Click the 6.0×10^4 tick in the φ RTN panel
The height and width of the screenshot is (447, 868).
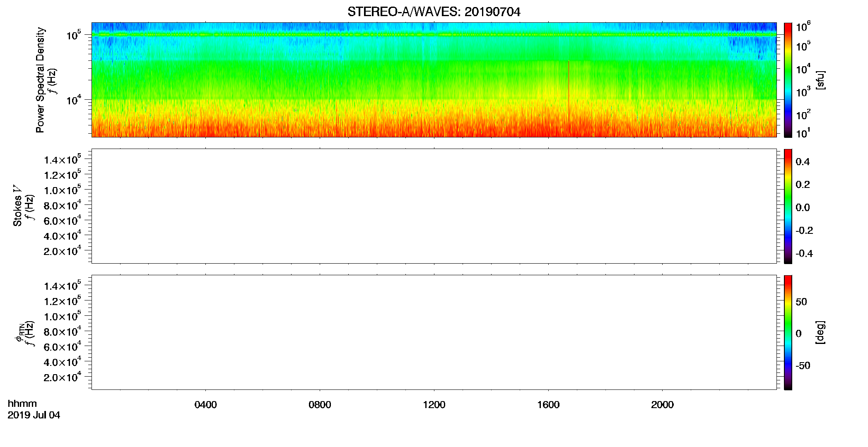[63, 347]
